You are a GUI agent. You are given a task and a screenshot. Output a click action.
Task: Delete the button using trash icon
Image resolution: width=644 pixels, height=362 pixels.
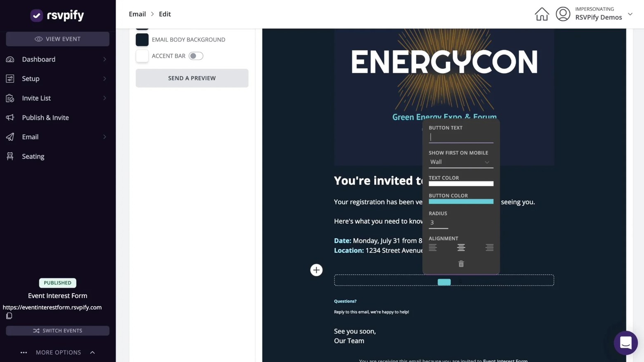pos(461,264)
